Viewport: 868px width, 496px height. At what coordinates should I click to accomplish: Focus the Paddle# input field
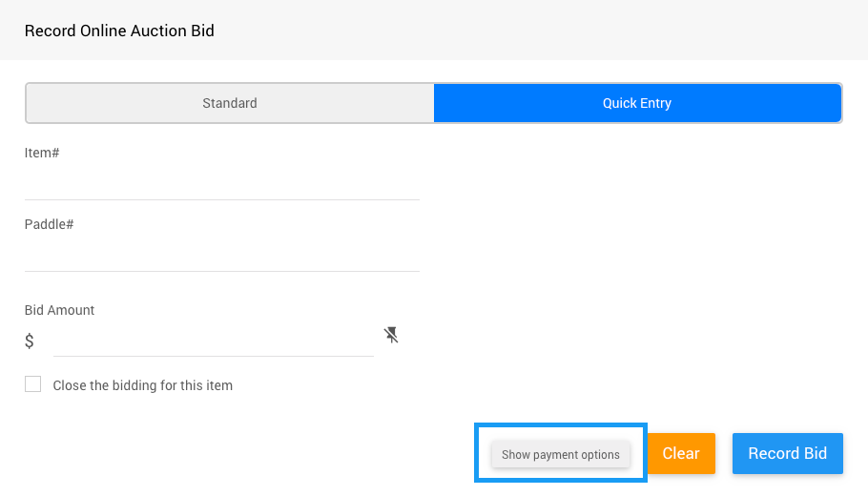coord(221,254)
